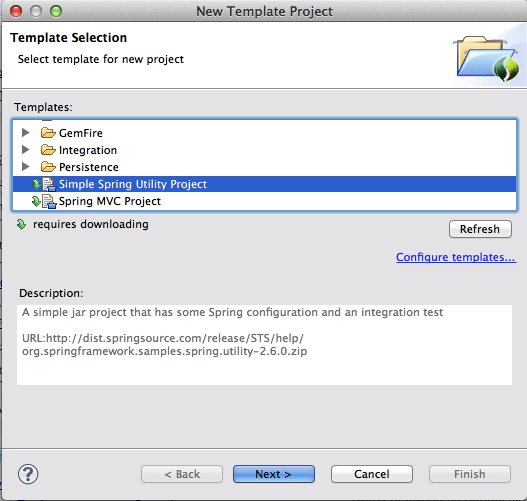Open help with the question mark icon
The image size is (527, 501).
[28, 474]
